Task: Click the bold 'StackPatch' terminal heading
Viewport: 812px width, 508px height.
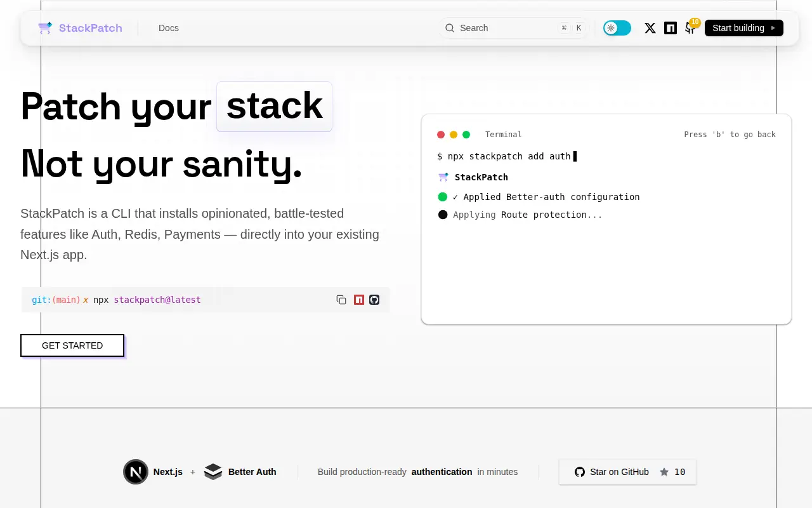Action: click(x=481, y=177)
